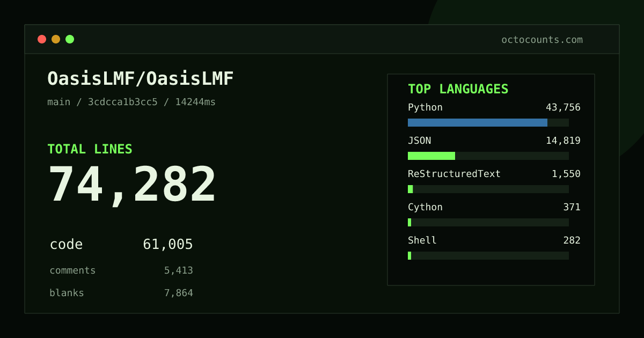Select the OasisLMF/OasisLMF repository title
The height and width of the screenshot is (338, 644).
pos(141,79)
